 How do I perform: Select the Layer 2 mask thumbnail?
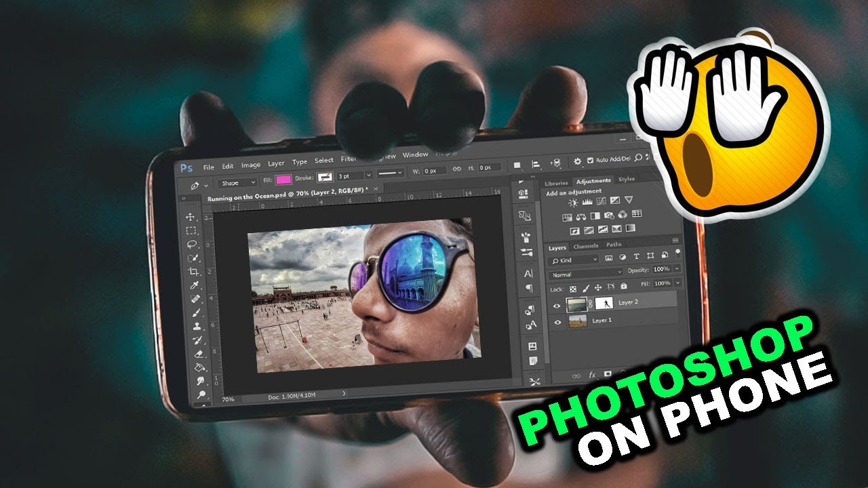tap(604, 303)
